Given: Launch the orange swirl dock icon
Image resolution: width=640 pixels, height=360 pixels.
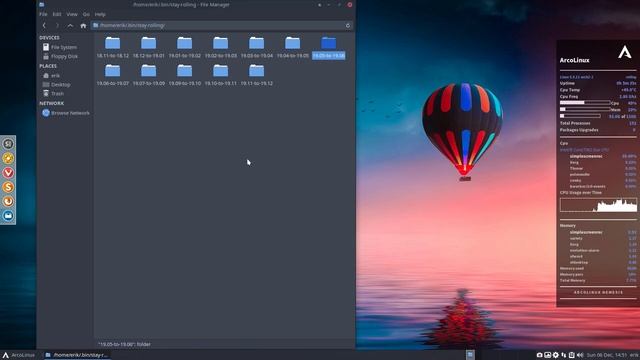Looking at the screenshot, I should pyautogui.click(x=8, y=201).
